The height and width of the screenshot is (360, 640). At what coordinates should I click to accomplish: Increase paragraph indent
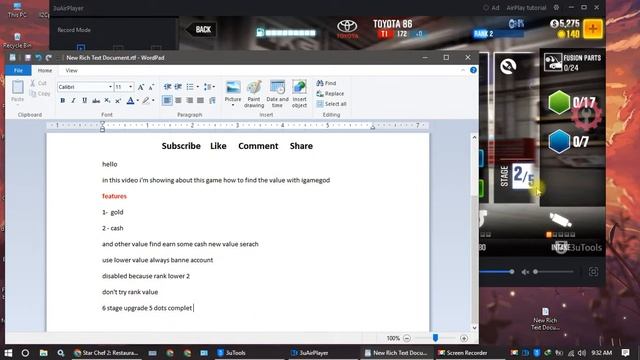coord(178,87)
